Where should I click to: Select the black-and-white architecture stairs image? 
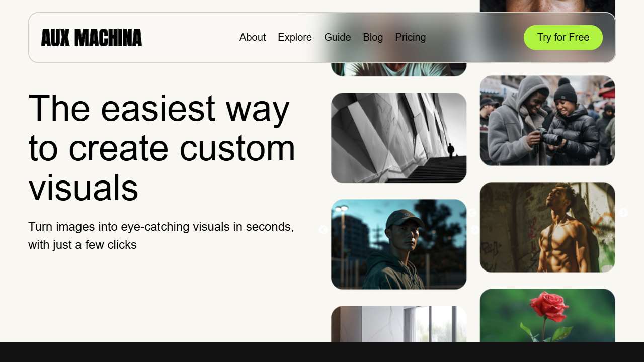(399, 138)
